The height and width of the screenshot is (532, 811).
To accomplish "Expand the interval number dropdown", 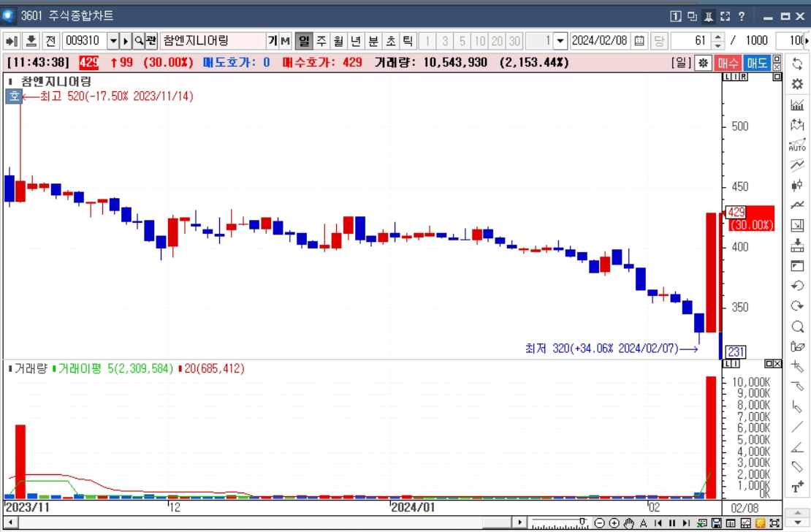I will click(560, 40).
